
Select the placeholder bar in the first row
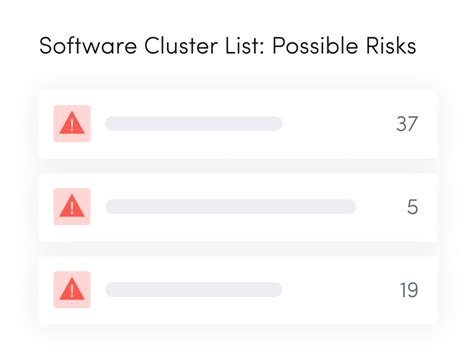[194, 124]
